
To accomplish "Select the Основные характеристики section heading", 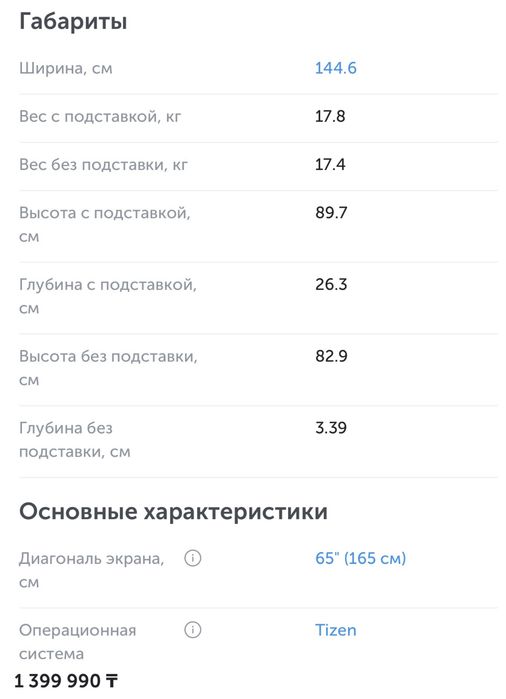I will point(173,511).
